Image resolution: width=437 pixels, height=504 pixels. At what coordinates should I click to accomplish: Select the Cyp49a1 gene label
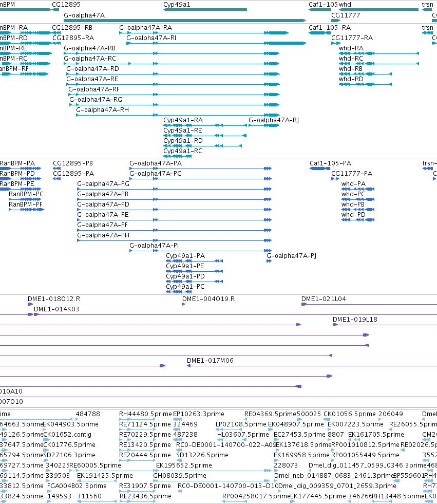pos(177,5)
